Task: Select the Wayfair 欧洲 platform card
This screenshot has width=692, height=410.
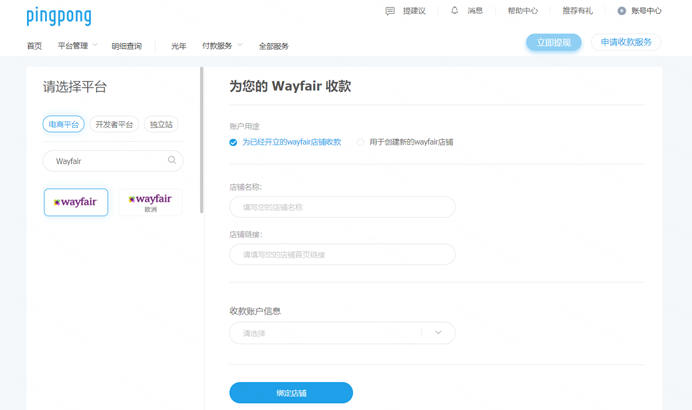Action: tap(150, 202)
